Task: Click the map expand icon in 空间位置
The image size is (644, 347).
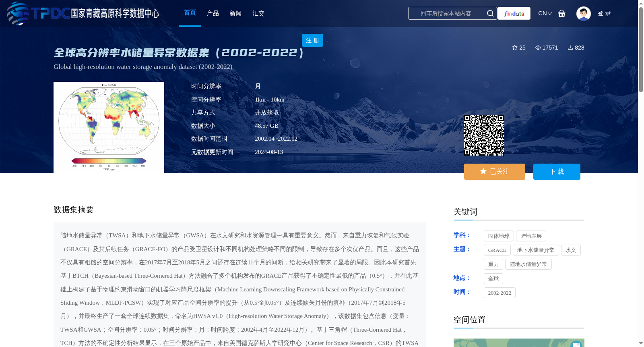Action: coord(576,344)
